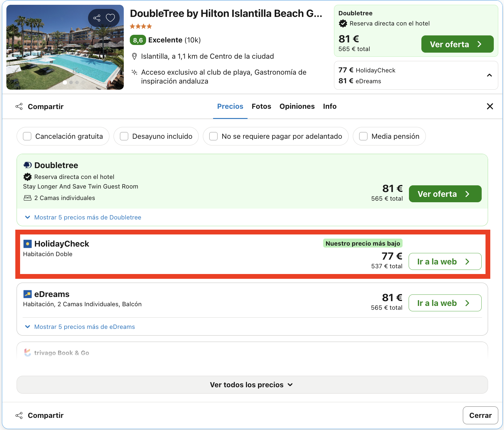Screen dimensions: 504x430
Task: Open the Opiniones tab
Action: 297,106
